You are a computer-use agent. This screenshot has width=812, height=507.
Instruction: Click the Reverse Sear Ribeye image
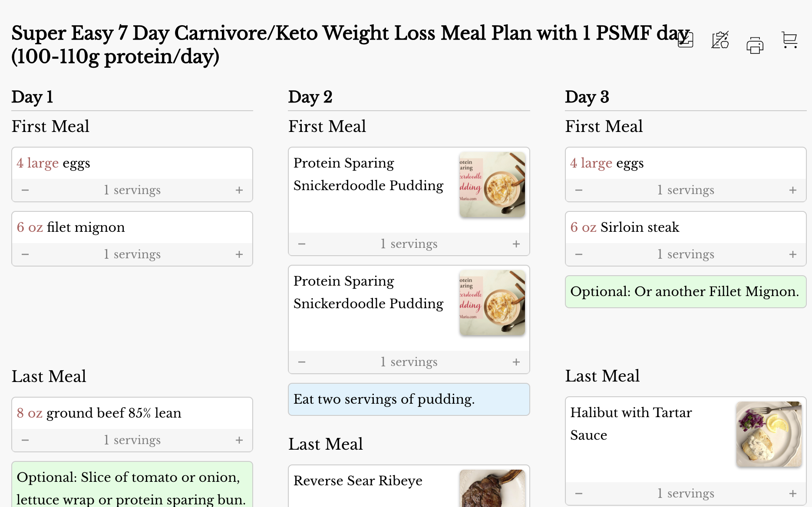492,488
